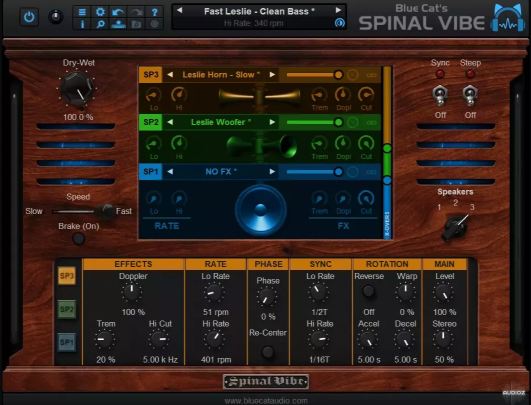Flip the Sync toggle switch
Image resolution: width=531 pixels, height=405 pixels.
tap(440, 96)
